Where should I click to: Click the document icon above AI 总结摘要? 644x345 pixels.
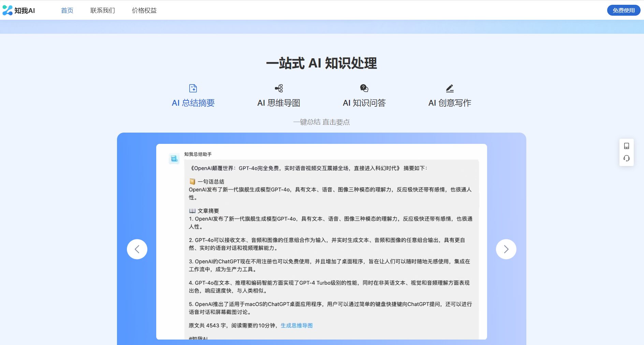193,88
